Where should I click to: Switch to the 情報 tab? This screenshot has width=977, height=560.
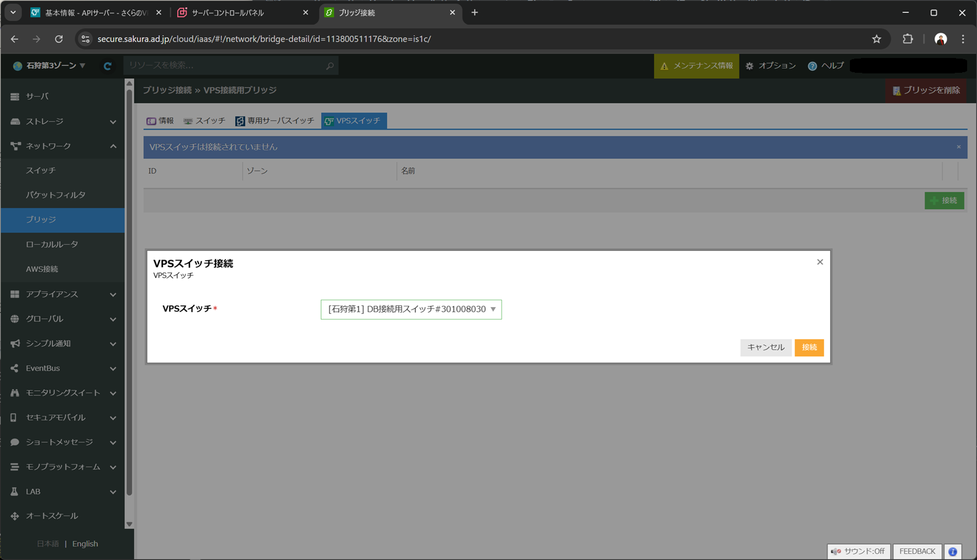[x=160, y=121]
